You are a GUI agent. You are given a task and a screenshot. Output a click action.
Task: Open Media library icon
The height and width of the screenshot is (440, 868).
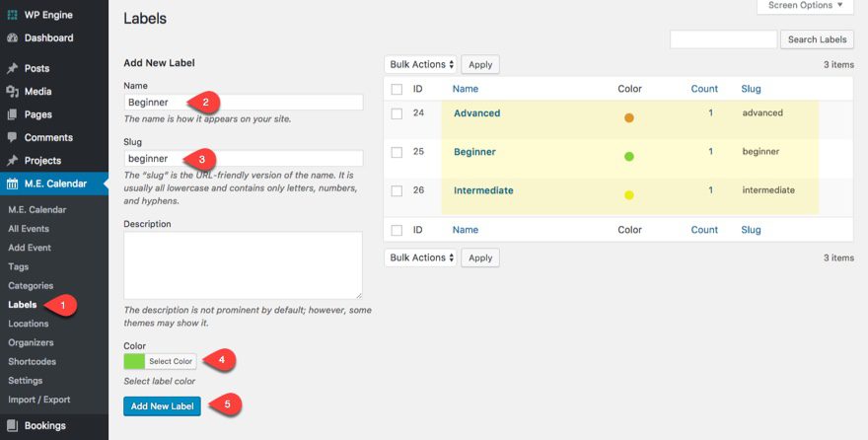pyautogui.click(x=12, y=92)
